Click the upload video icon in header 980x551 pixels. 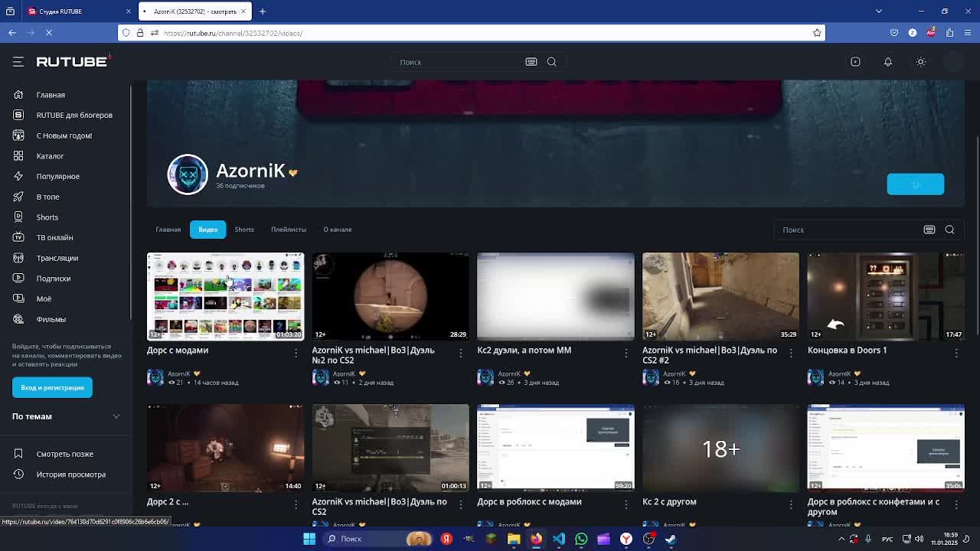click(x=855, y=62)
